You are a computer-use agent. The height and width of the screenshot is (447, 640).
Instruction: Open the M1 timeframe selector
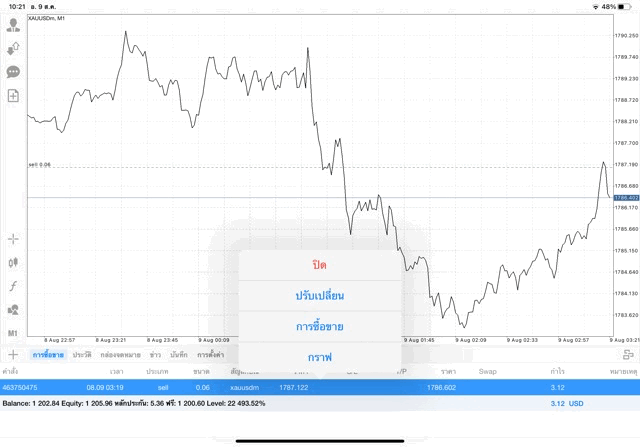click(x=14, y=332)
